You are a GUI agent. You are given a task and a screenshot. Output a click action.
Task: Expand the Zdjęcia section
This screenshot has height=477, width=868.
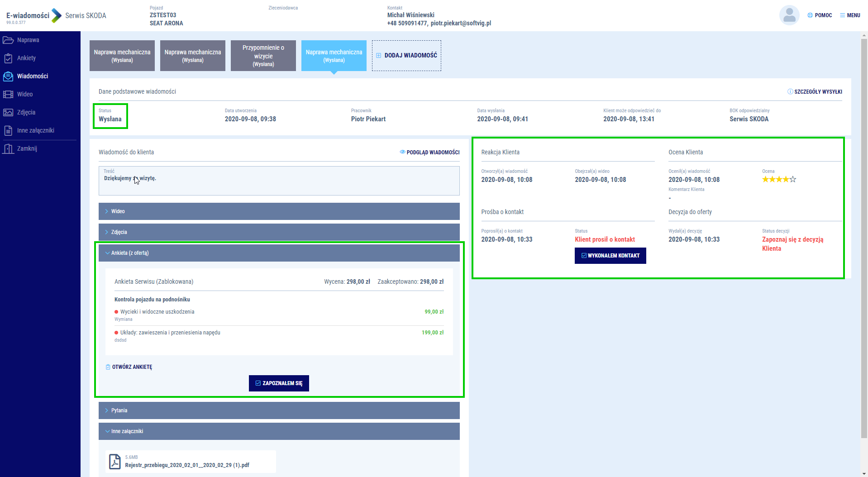pos(279,232)
